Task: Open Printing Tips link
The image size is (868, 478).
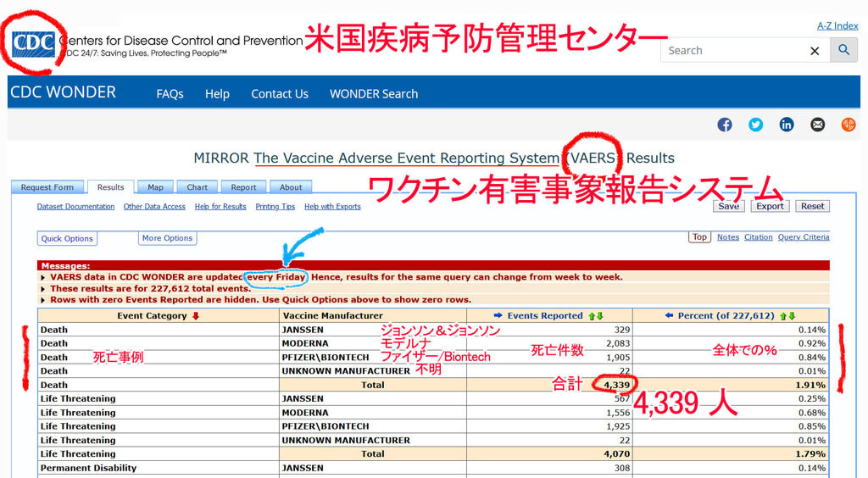Action: (275, 206)
